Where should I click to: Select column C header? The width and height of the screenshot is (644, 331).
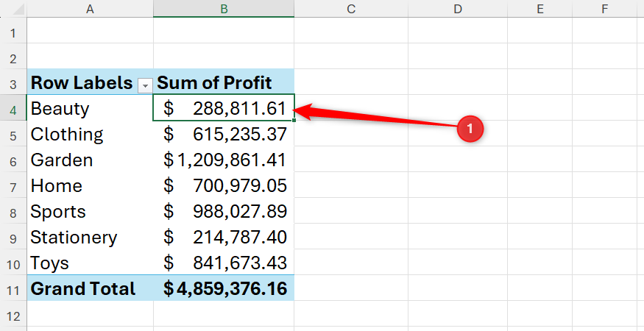(351, 9)
